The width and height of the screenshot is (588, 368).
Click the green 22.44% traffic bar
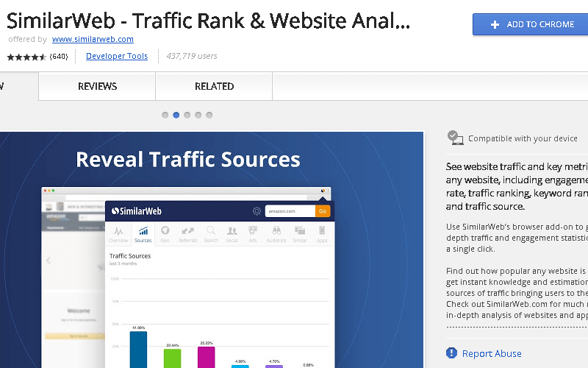pyautogui.click(x=173, y=358)
